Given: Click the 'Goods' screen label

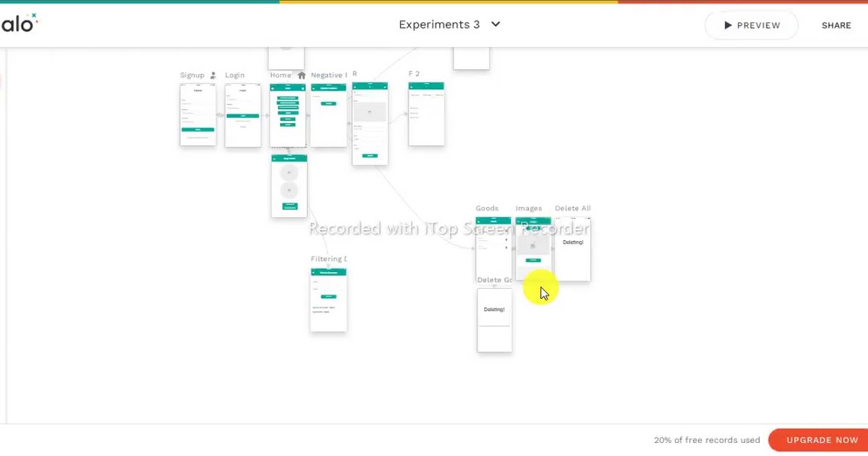Looking at the screenshot, I should point(488,208).
